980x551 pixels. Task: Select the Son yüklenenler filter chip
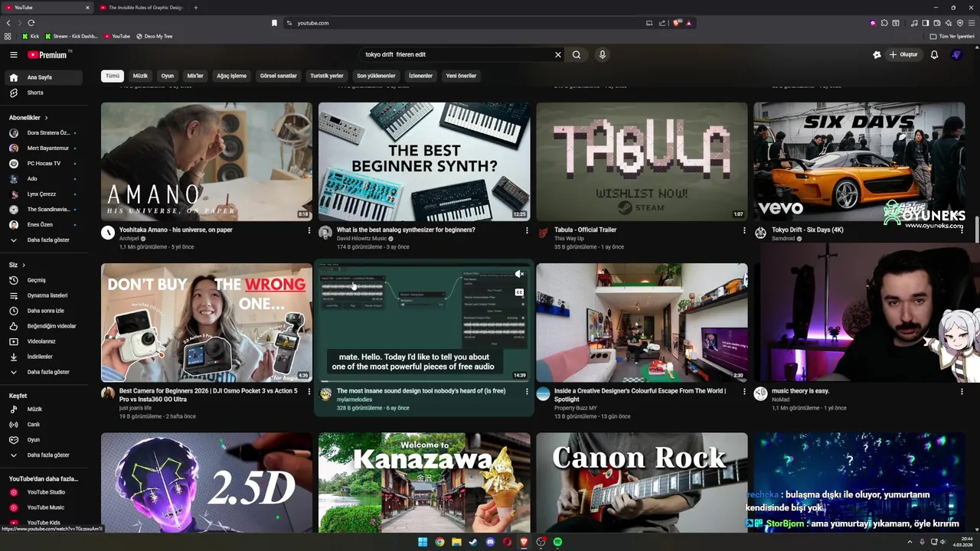click(376, 76)
